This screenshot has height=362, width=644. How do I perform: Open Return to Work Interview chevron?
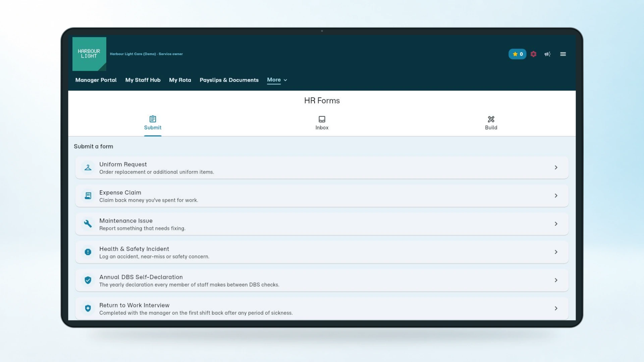556,308
